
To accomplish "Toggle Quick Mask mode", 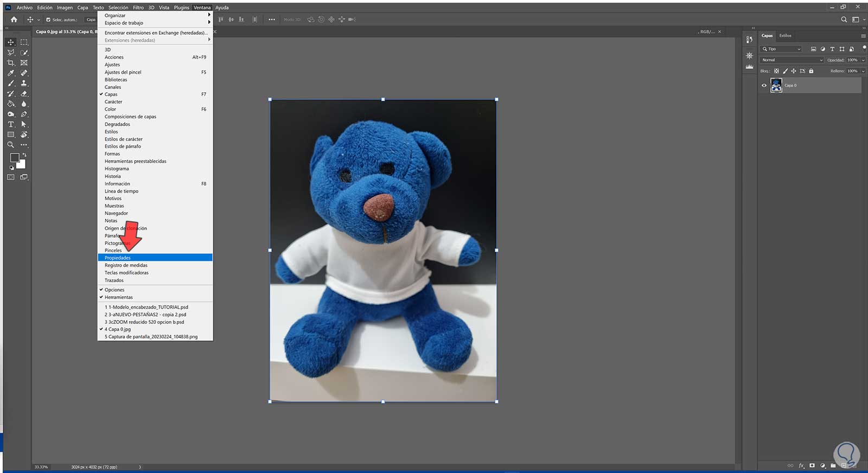I will (x=11, y=177).
